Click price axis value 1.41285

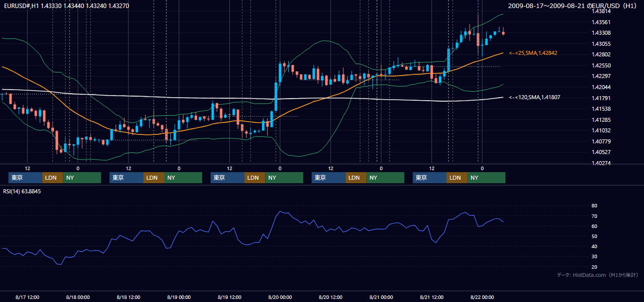[601, 120]
